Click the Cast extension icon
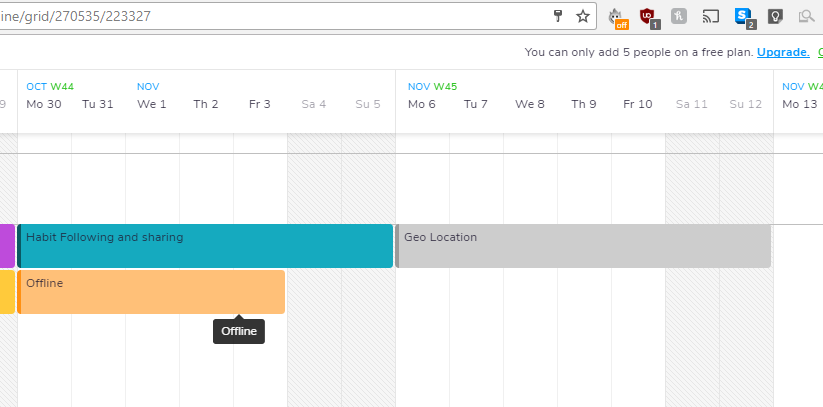 point(710,17)
